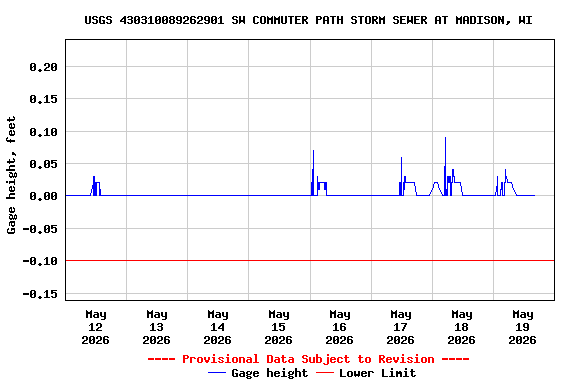The width and height of the screenshot is (576, 384).
Task: Click the blue Gage height legend line
Action: [217, 373]
